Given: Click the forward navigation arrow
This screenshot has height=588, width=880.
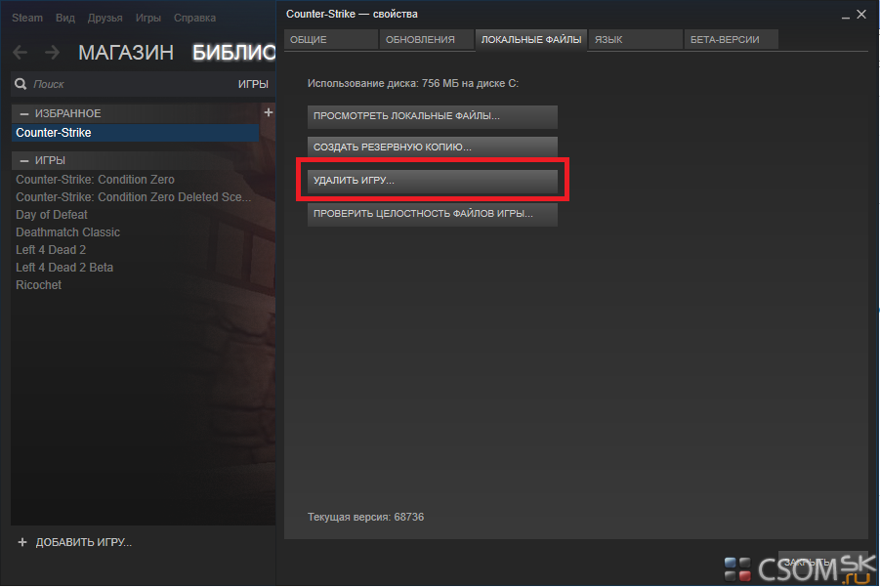Looking at the screenshot, I should click(52, 53).
